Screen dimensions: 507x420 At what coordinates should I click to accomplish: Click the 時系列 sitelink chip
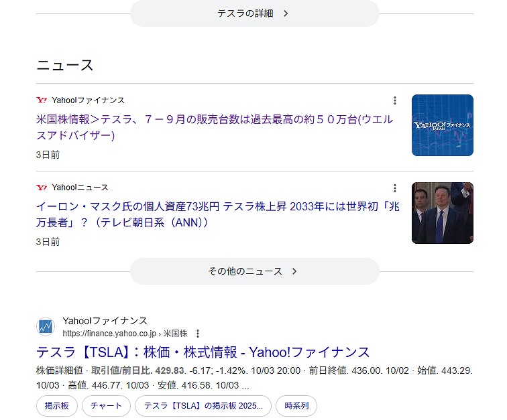click(296, 406)
